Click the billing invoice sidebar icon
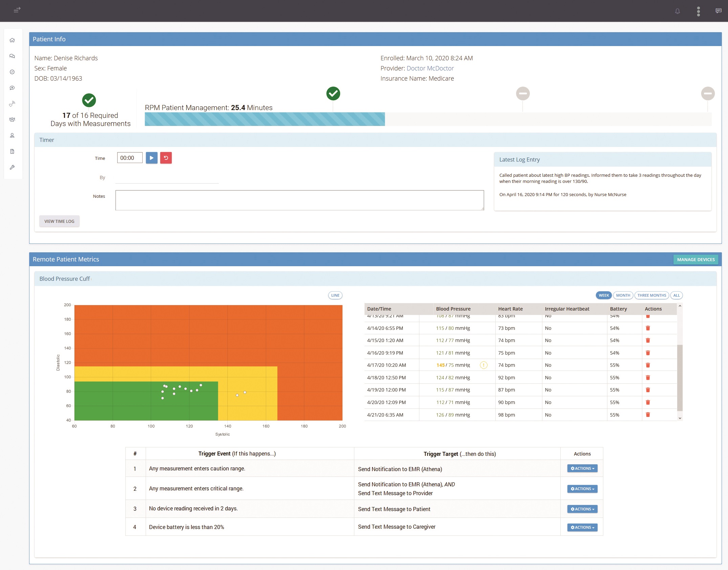 tap(12, 151)
